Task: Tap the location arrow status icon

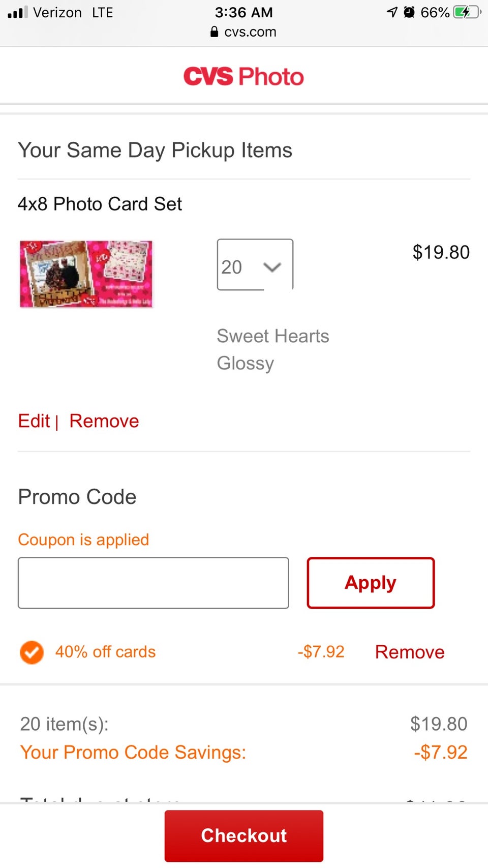Action: point(392,12)
